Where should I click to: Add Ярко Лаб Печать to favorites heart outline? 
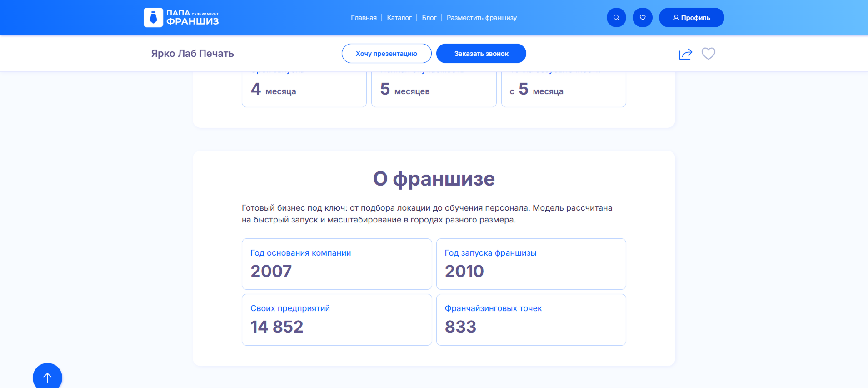click(708, 54)
